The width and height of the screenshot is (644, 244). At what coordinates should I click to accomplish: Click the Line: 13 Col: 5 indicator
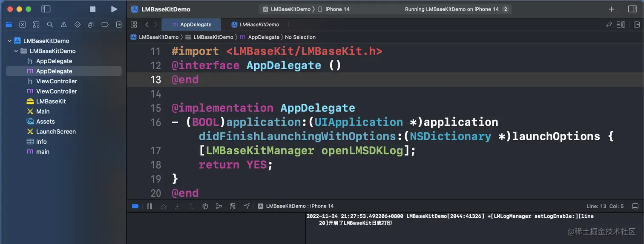click(x=605, y=206)
